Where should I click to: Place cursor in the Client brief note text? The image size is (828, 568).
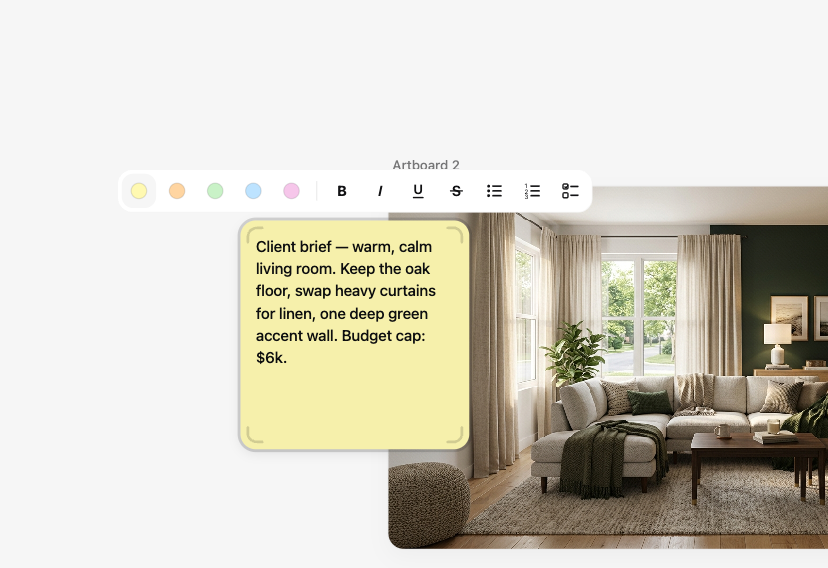point(346,302)
